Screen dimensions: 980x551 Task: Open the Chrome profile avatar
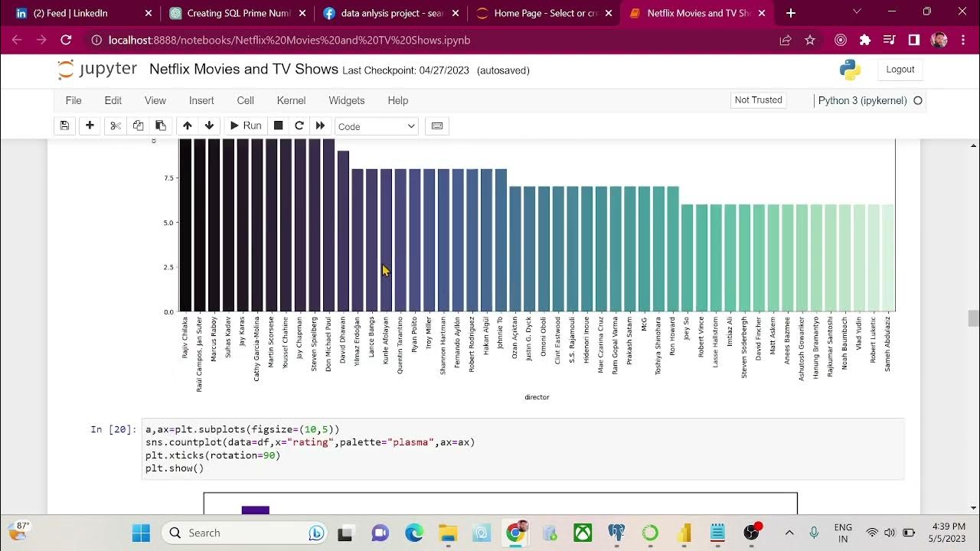(x=939, y=40)
